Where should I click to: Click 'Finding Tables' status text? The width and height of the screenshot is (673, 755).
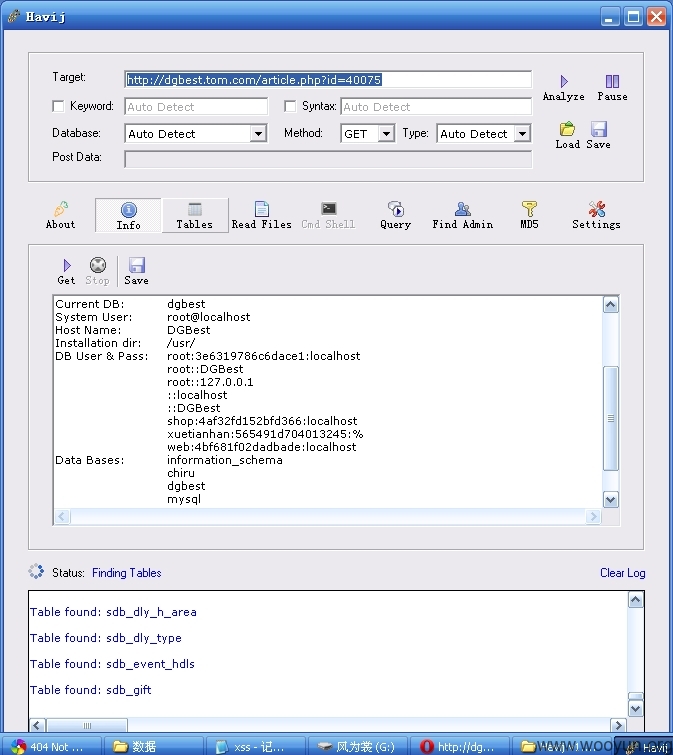coord(127,573)
